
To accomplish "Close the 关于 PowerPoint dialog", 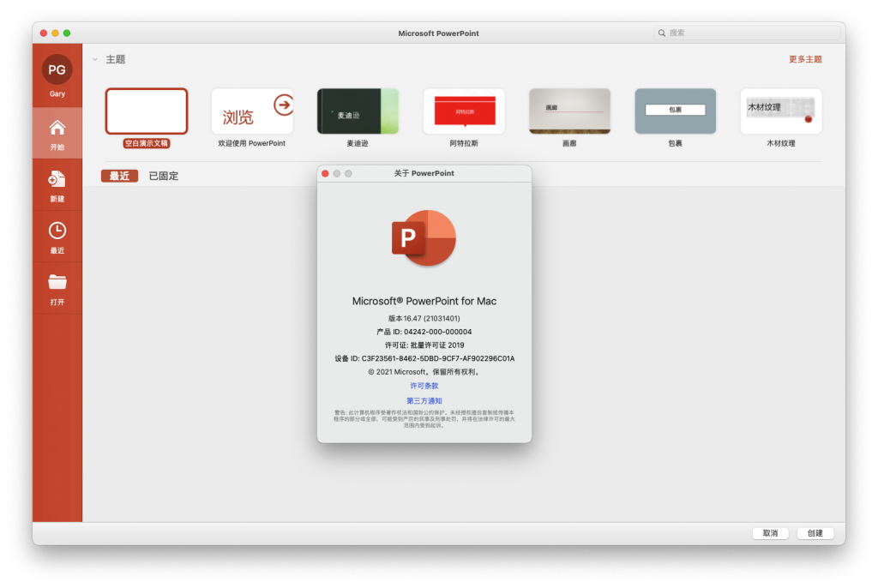I will tap(325, 174).
